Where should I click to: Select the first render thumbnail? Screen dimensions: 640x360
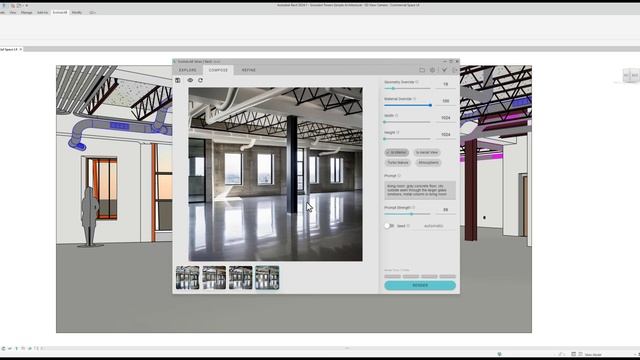188,278
